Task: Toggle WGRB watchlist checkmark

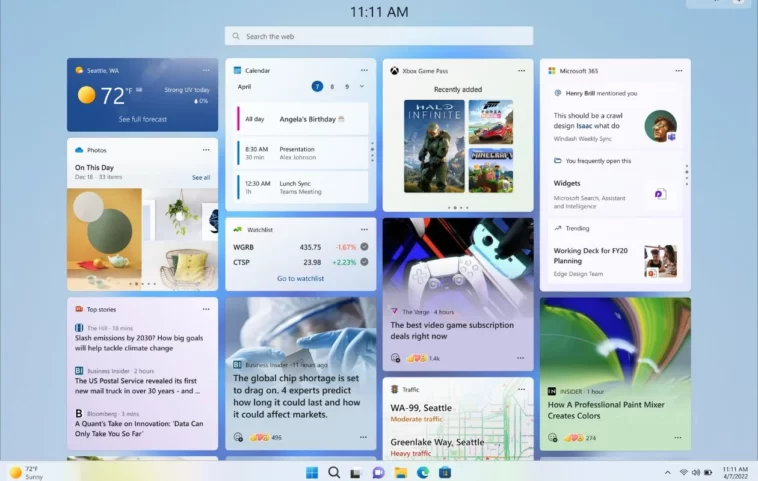Action: tap(364, 247)
